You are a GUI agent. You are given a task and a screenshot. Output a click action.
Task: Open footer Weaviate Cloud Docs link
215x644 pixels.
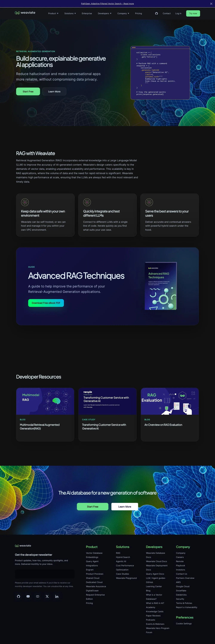coord(156,561)
